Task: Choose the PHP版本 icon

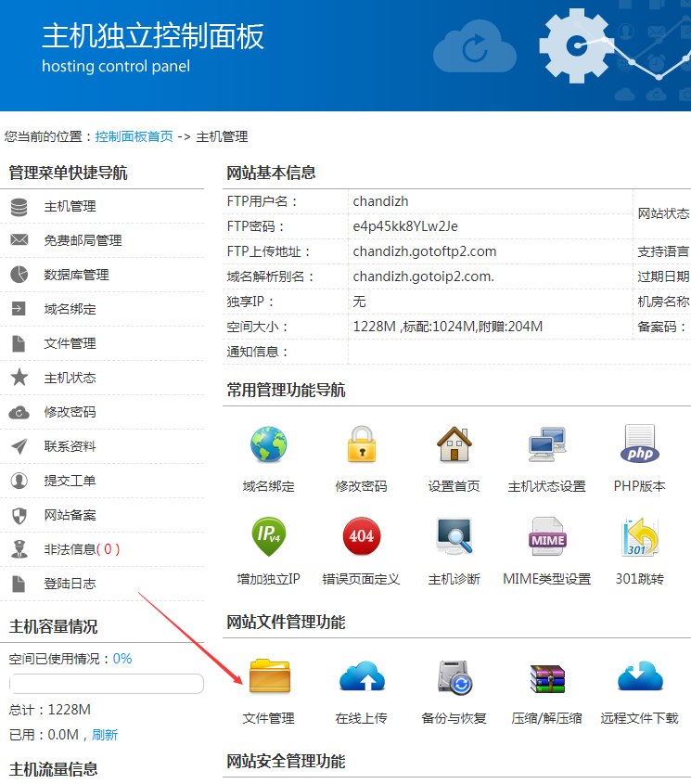Action: coord(640,445)
